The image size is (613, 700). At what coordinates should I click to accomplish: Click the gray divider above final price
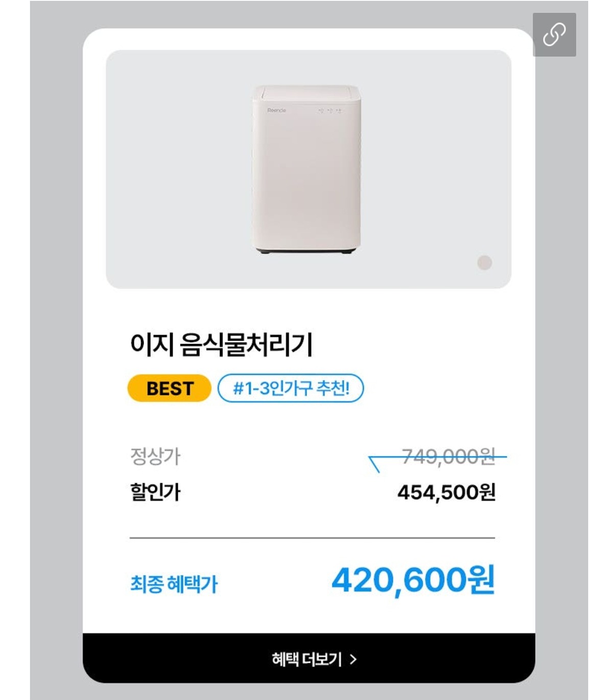(x=312, y=538)
